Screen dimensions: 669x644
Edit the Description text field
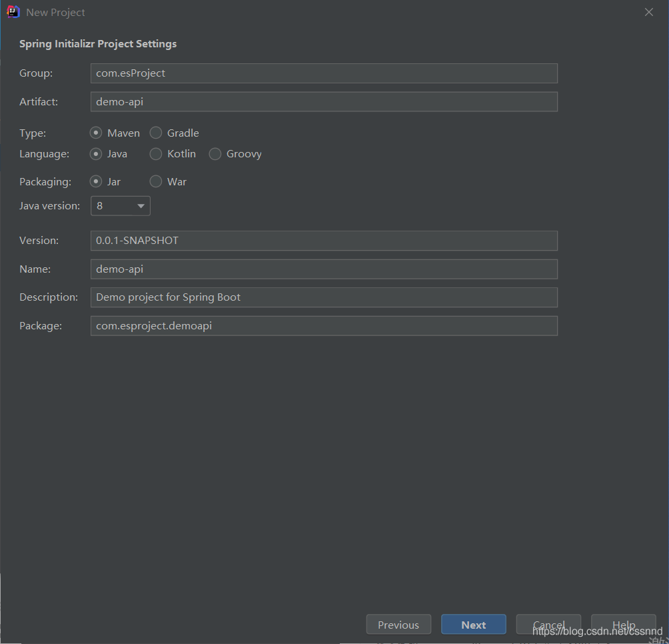pos(324,297)
